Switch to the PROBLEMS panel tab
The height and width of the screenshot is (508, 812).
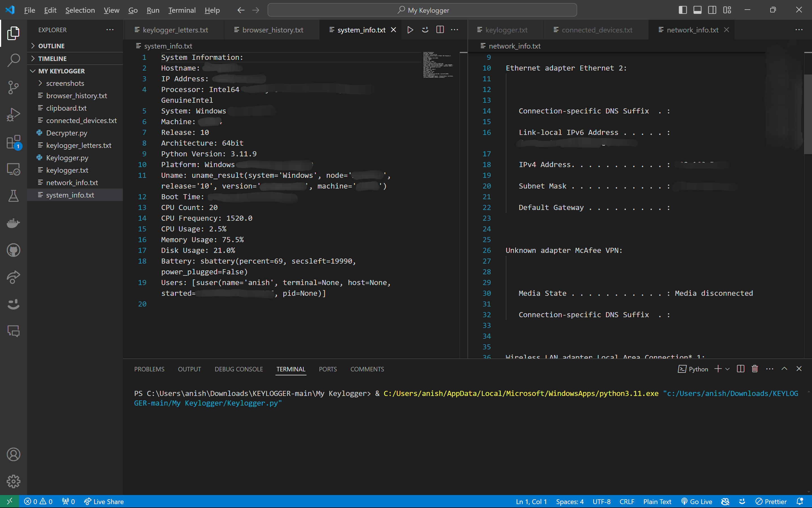click(x=149, y=369)
